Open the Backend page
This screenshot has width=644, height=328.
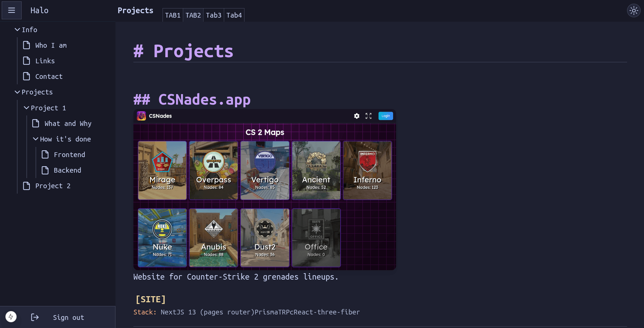click(x=67, y=170)
